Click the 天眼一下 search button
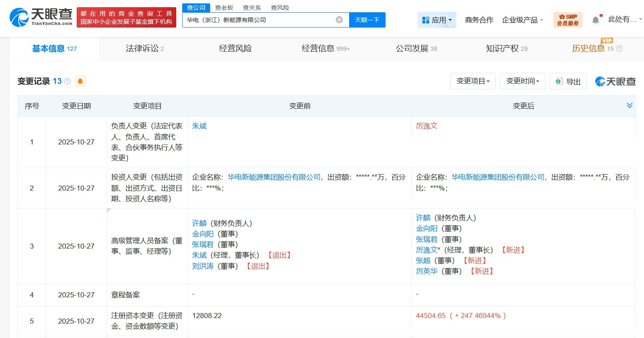 tap(367, 19)
